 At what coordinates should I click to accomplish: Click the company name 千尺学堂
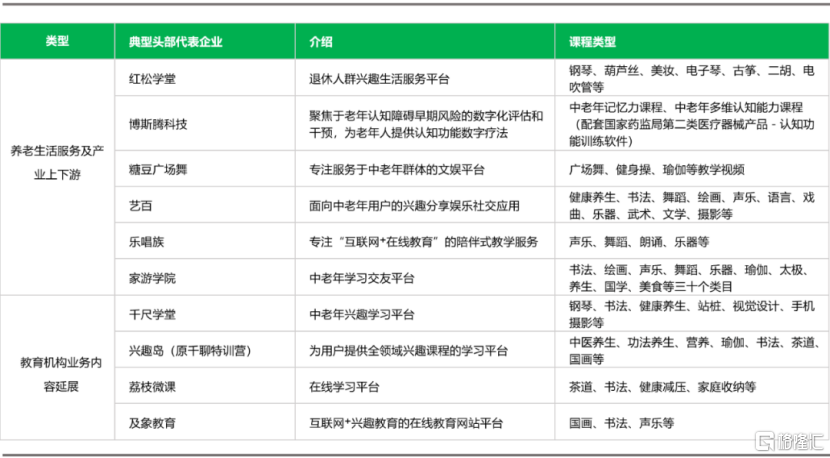(x=152, y=315)
